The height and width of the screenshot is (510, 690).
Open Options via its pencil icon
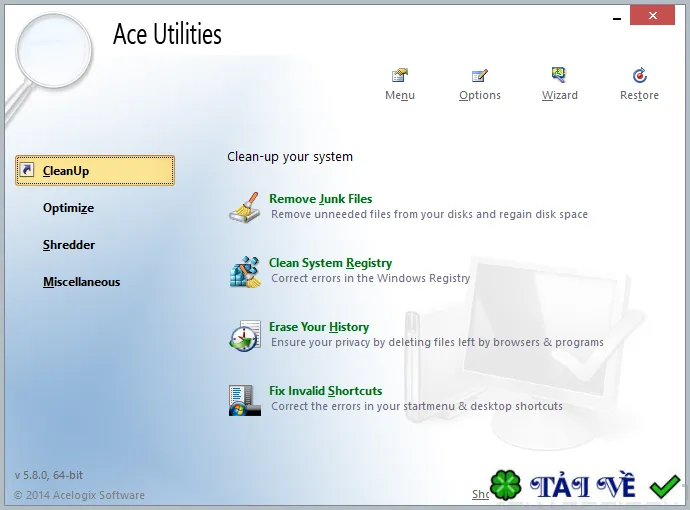[479, 75]
